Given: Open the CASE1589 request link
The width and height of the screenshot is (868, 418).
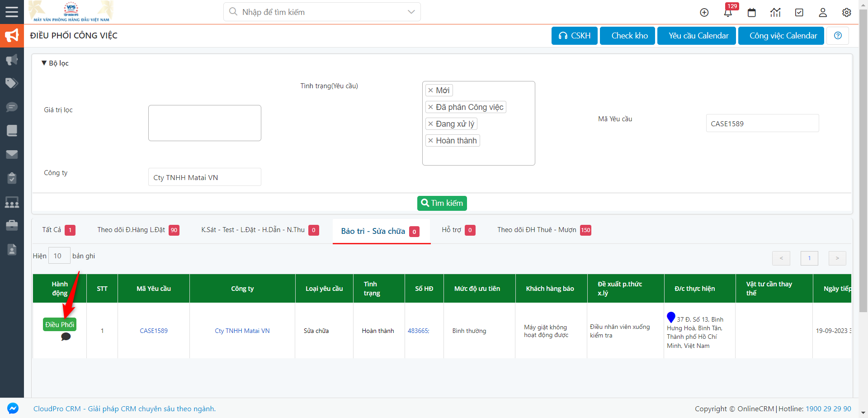Looking at the screenshot, I should (154, 331).
